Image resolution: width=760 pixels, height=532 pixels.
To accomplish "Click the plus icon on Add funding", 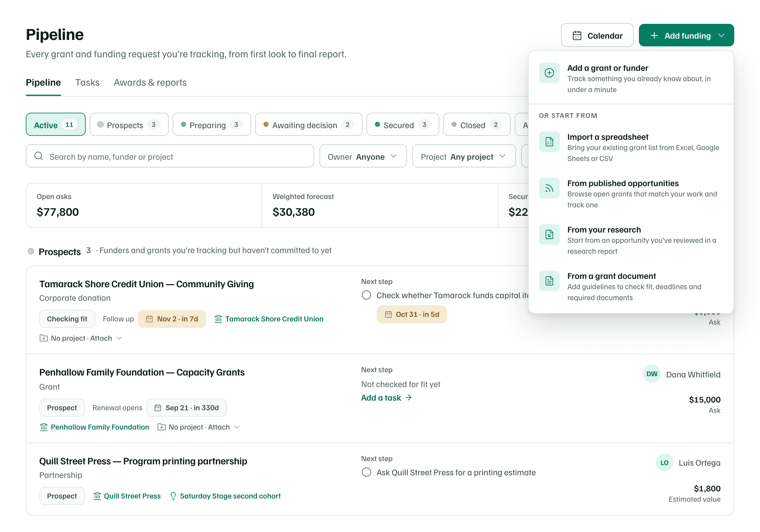I will [654, 35].
